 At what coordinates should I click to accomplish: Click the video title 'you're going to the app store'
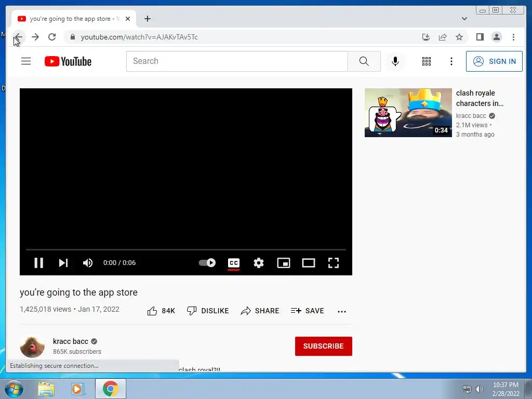[x=79, y=292]
